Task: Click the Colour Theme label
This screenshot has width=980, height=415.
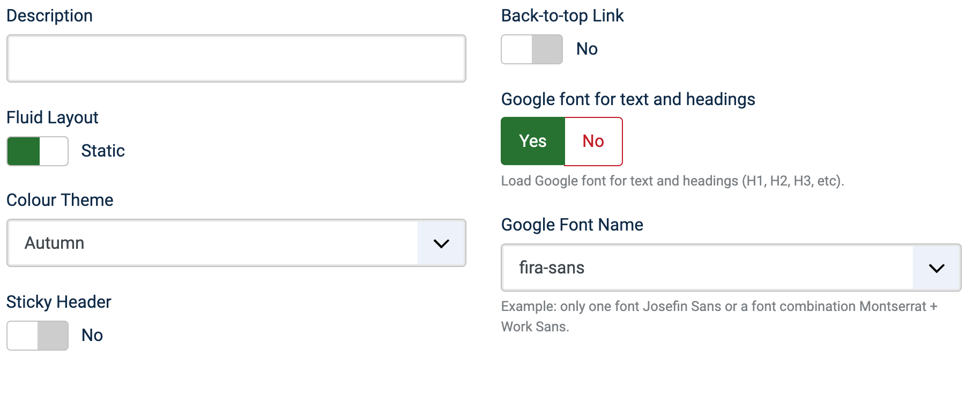Action: click(60, 201)
